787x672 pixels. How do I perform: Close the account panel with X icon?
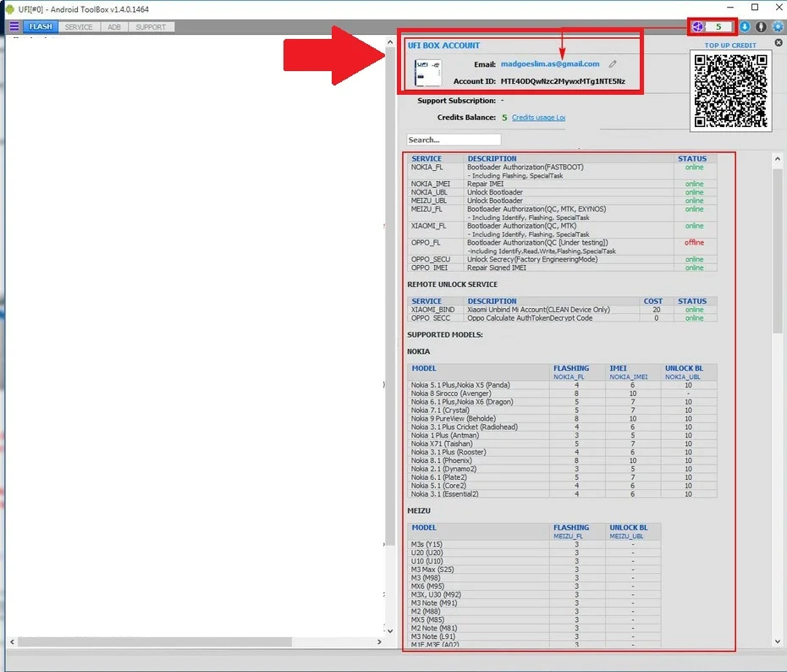(779, 43)
